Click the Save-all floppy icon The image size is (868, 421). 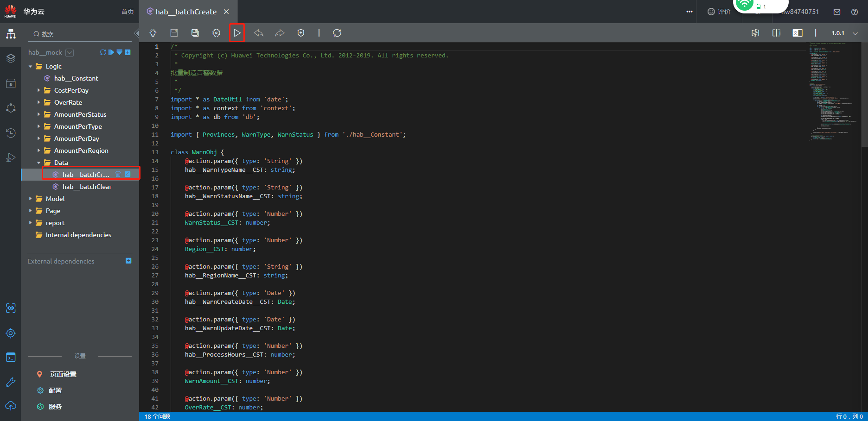195,33
